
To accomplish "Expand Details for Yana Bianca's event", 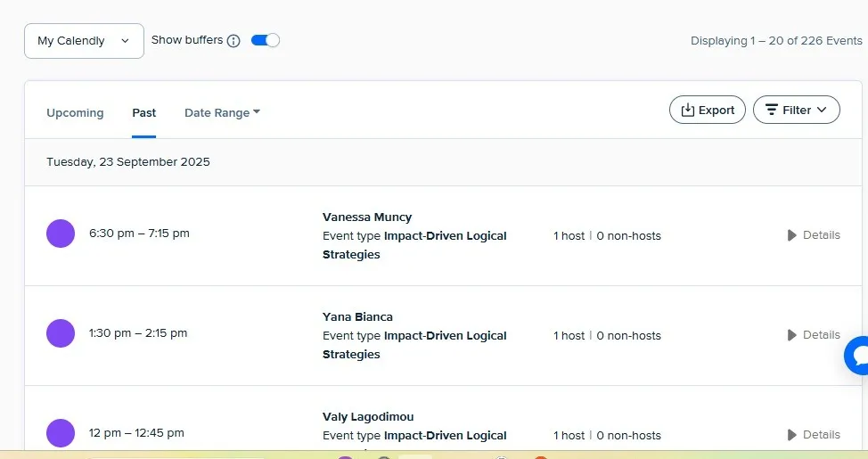I will (x=813, y=335).
